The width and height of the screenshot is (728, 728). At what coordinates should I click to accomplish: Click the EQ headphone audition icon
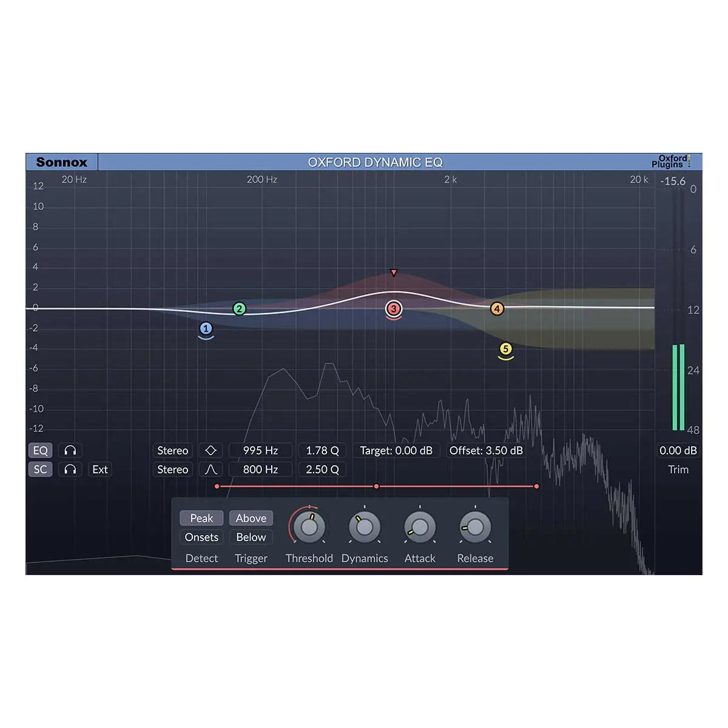[69, 450]
